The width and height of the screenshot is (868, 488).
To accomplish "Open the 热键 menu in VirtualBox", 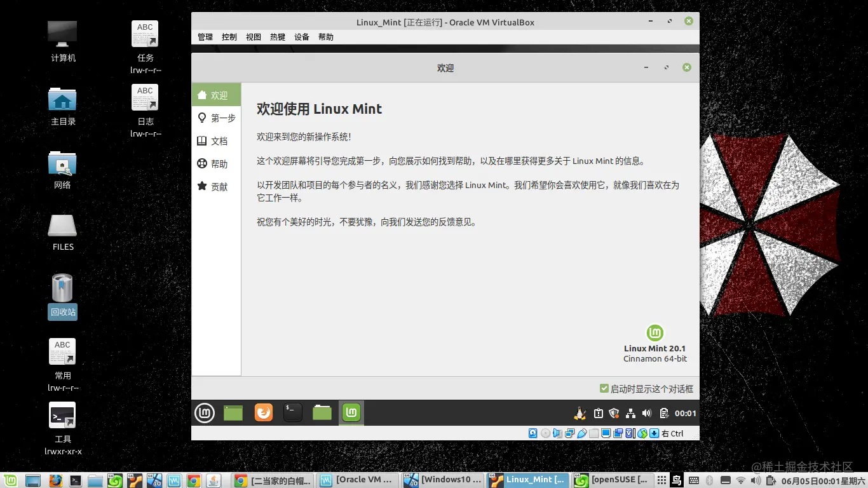I will (278, 37).
